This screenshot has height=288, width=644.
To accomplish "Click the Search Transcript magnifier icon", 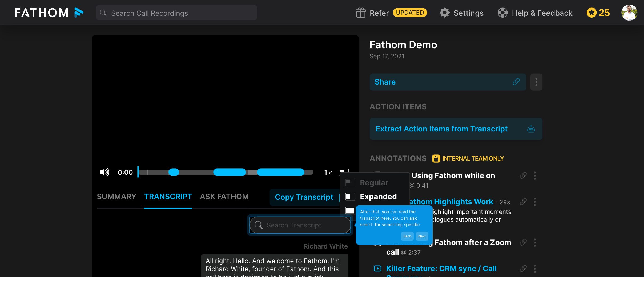I will (258, 225).
